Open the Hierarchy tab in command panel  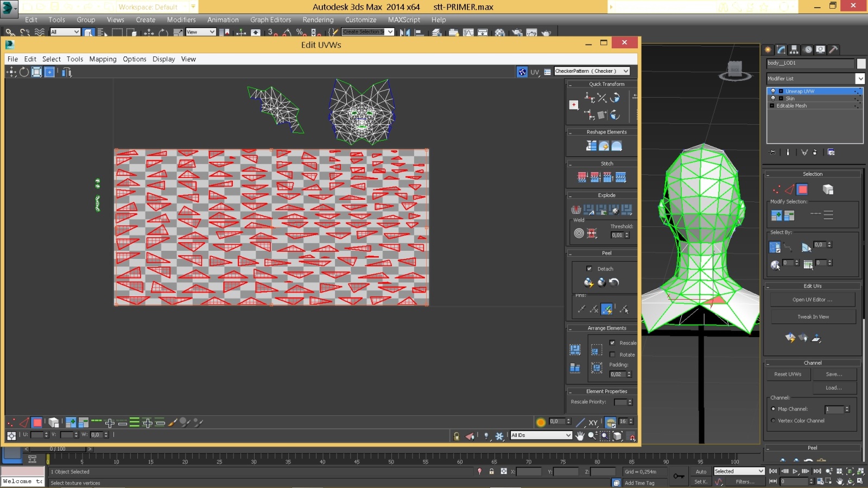point(794,49)
